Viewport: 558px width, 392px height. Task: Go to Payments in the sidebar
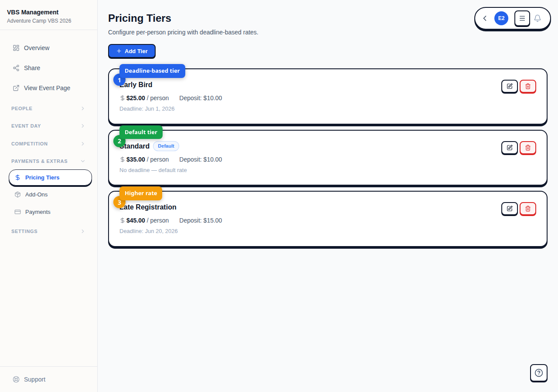click(37, 212)
